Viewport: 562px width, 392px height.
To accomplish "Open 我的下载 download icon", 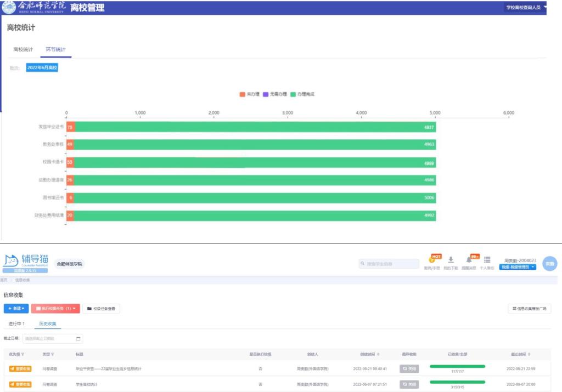I will coord(451,260).
